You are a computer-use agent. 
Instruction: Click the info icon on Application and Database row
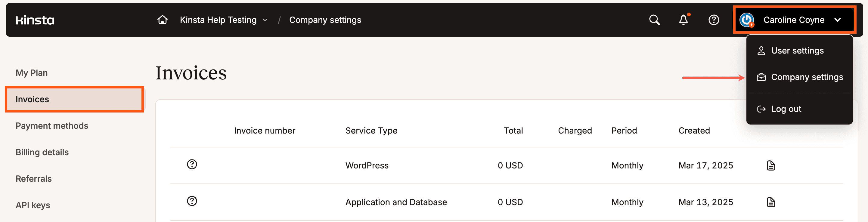point(192,201)
